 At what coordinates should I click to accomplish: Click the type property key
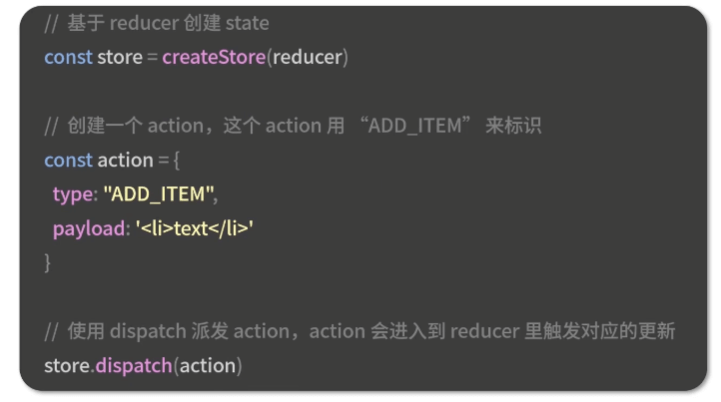73,195
